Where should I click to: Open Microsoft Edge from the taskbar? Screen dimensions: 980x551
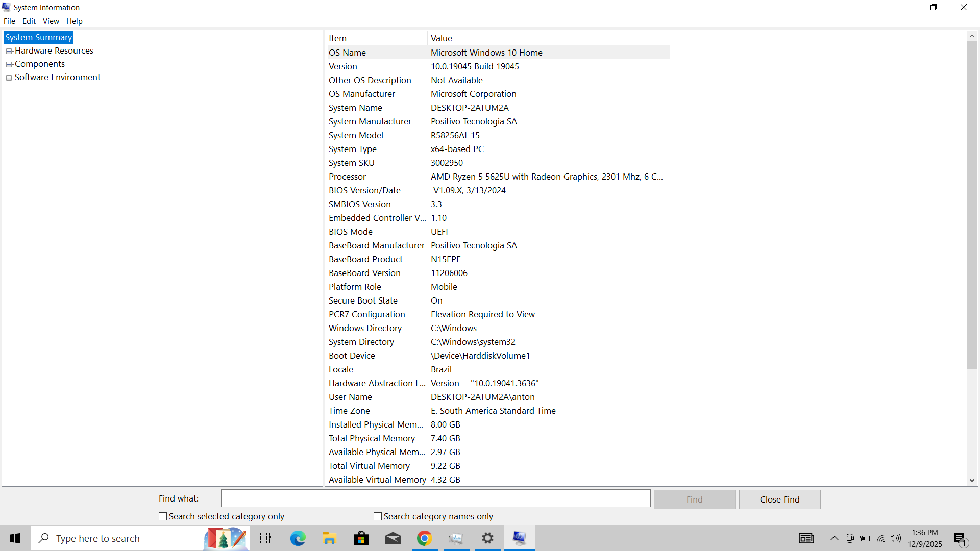coord(298,538)
